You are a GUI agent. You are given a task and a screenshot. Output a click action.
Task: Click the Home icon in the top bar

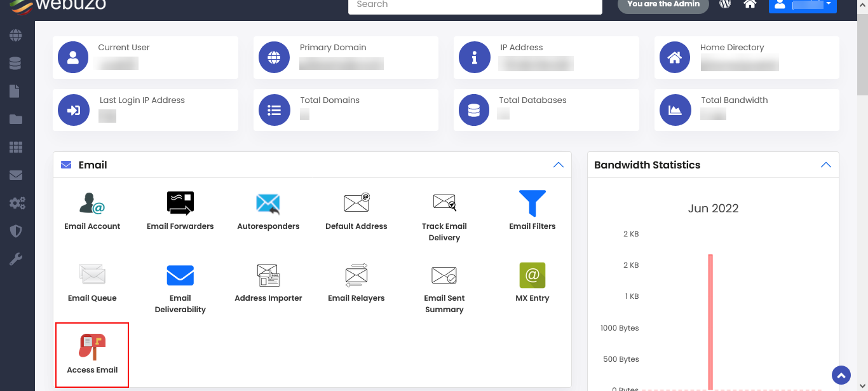click(750, 4)
